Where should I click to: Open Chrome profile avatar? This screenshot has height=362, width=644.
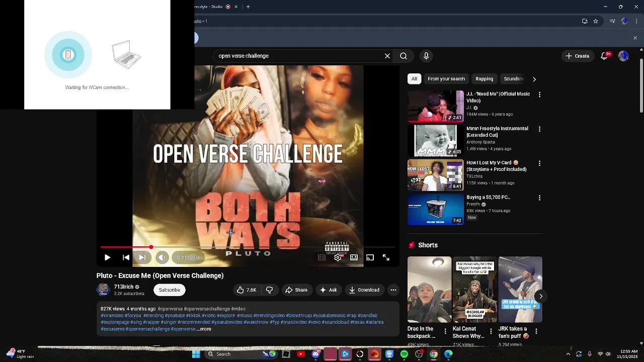coord(624,21)
